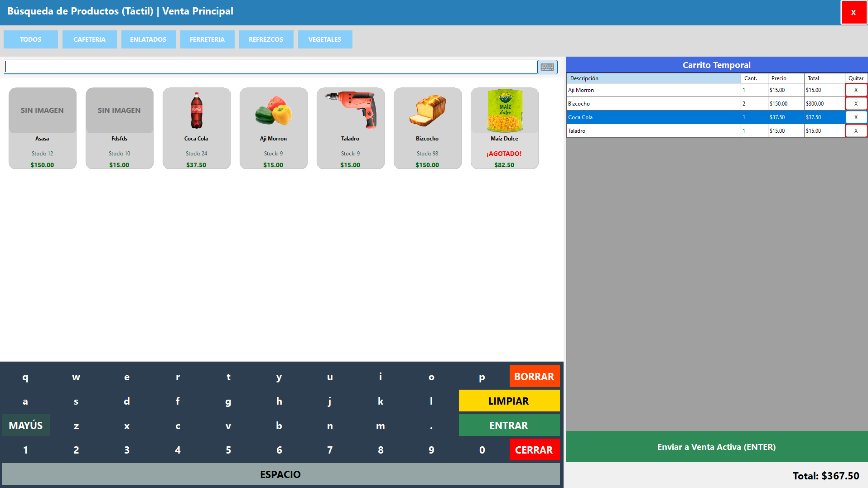
Task: Remove Coca Cola from the cart
Action: pyautogui.click(x=856, y=117)
